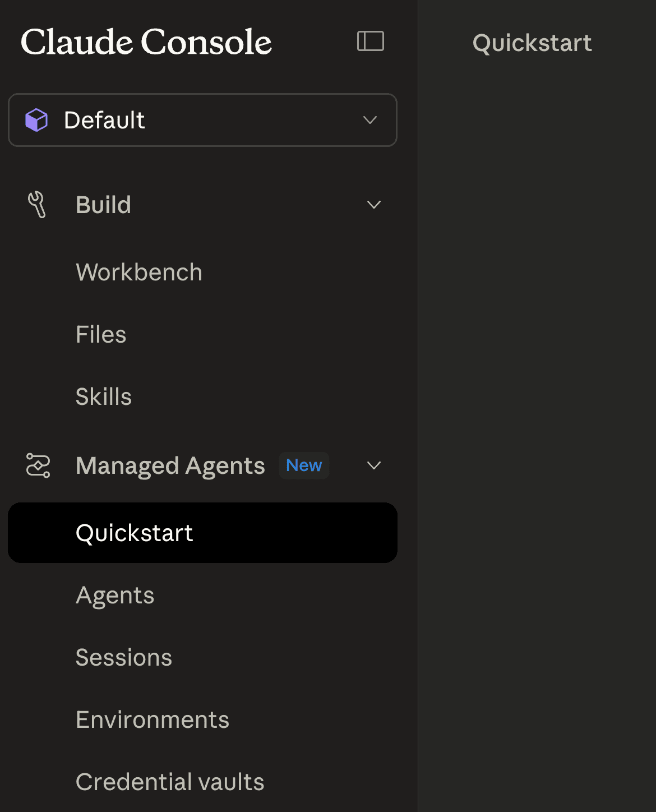Select Skills in the Build section

point(104,397)
